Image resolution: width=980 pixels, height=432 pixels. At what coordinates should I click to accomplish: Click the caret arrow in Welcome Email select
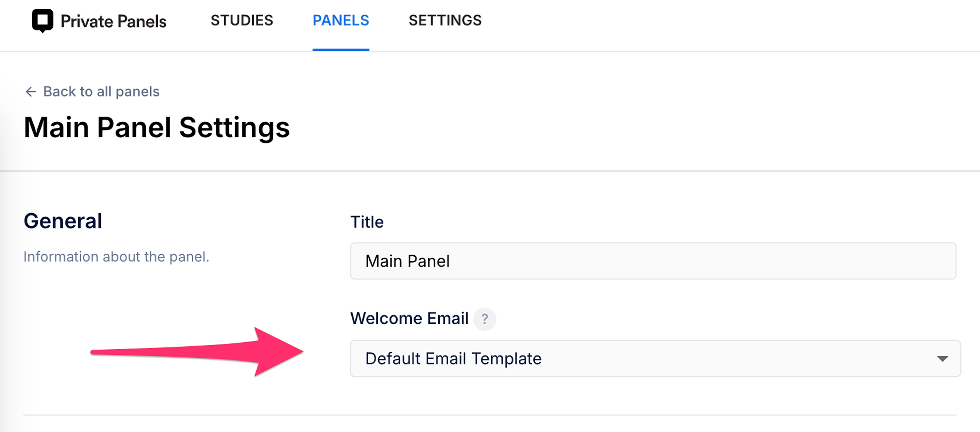942,359
